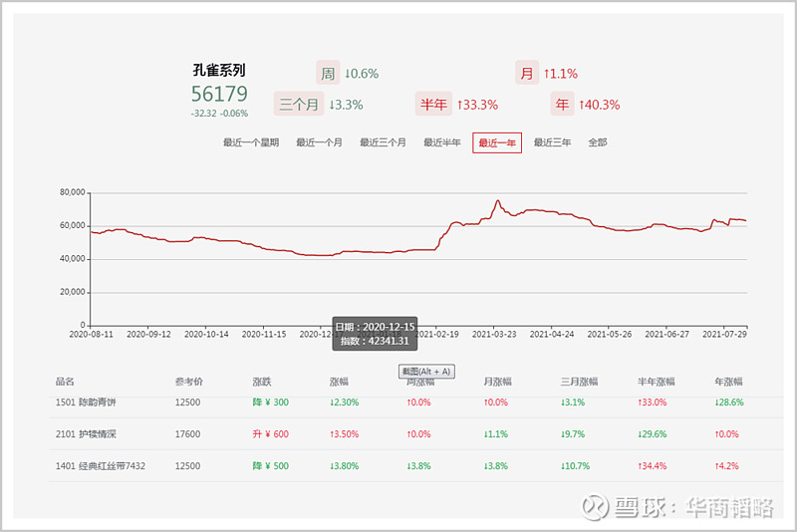Show the 全部 history range
The width and height of the screenshot is (797, 532).
pyautogui.click(x=598, y=142)
